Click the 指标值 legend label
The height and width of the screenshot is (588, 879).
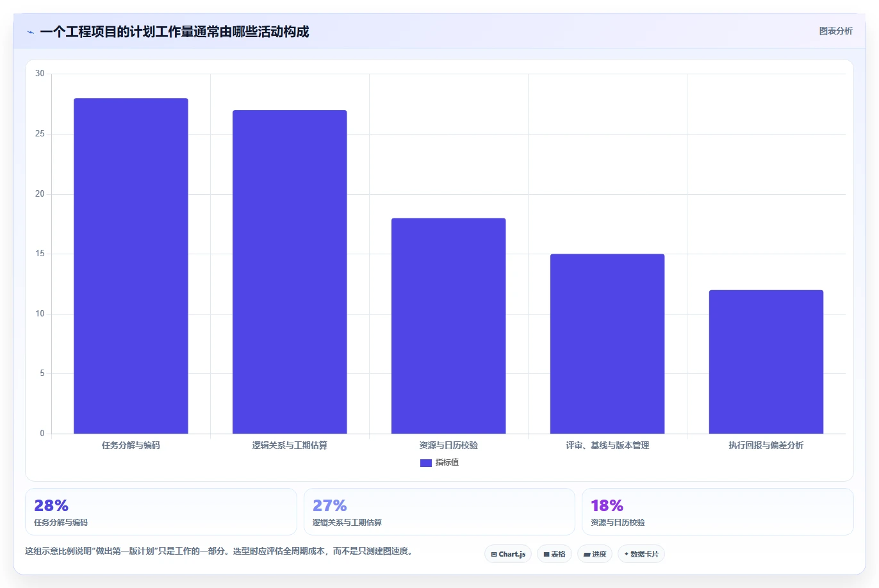click(447, 462)
